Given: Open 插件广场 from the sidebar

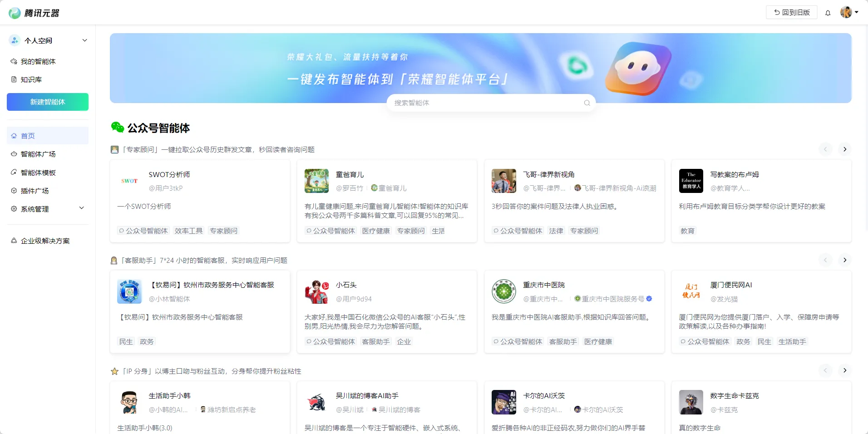Looking at the screenshot, I should (x=35, y=191).
